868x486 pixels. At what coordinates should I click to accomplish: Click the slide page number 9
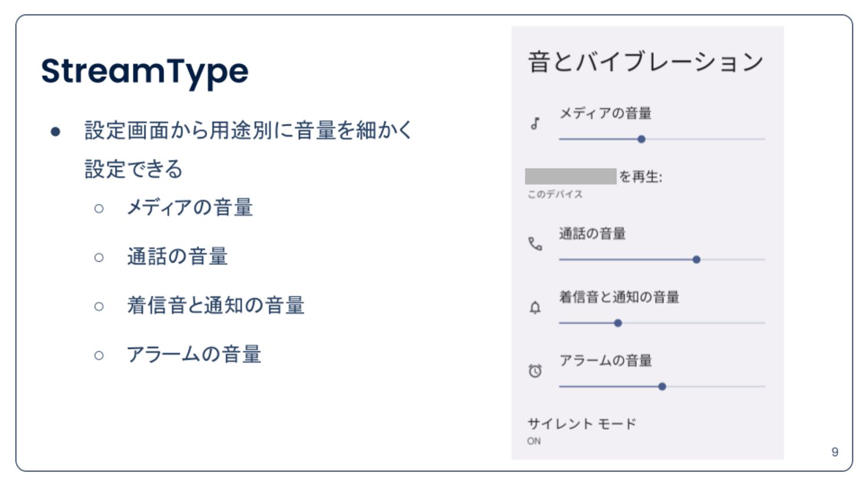tap(834, 452)
